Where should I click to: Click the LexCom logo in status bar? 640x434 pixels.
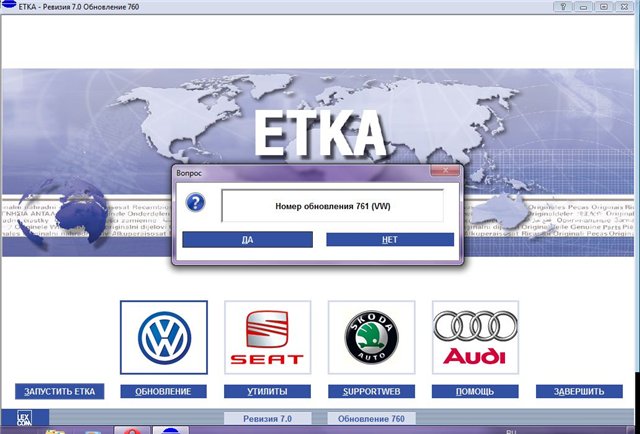(x=24, y=418)
